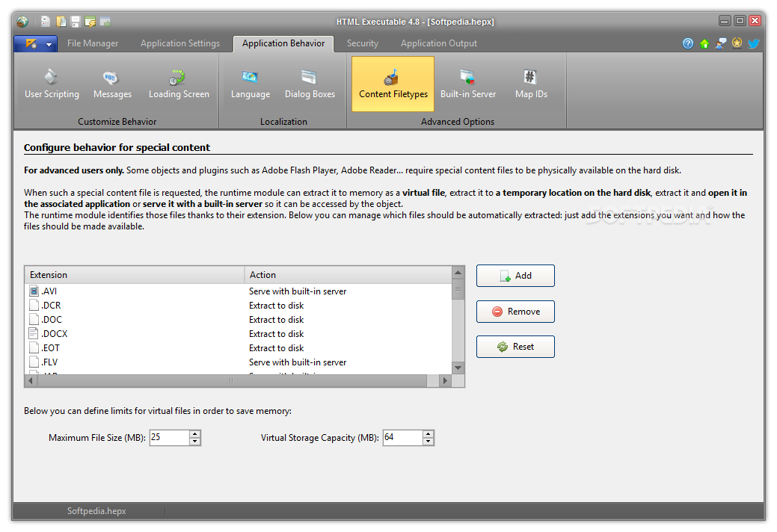Sort by the Extension column header
777x532 pixels.
(135, 275)
